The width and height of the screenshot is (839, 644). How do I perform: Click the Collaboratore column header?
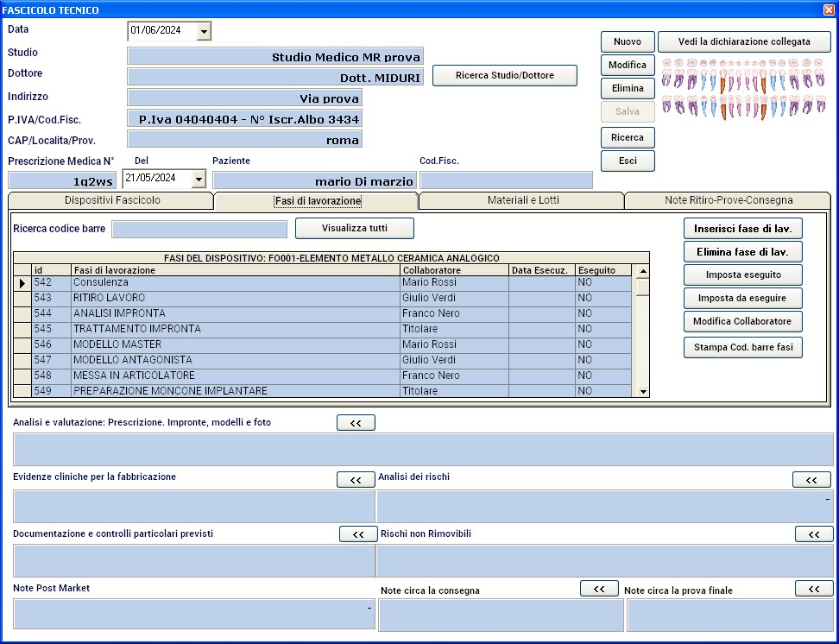tap(454, 270)
